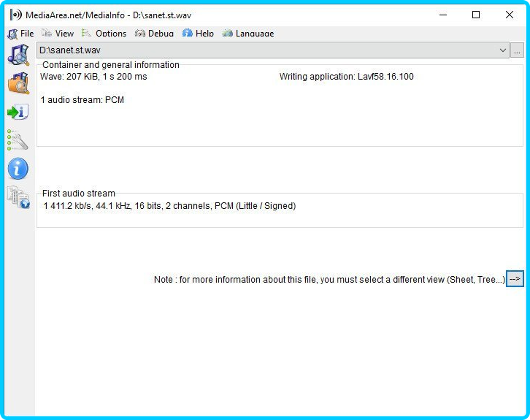Open a folder using sidebar icon

coord(18,83)
